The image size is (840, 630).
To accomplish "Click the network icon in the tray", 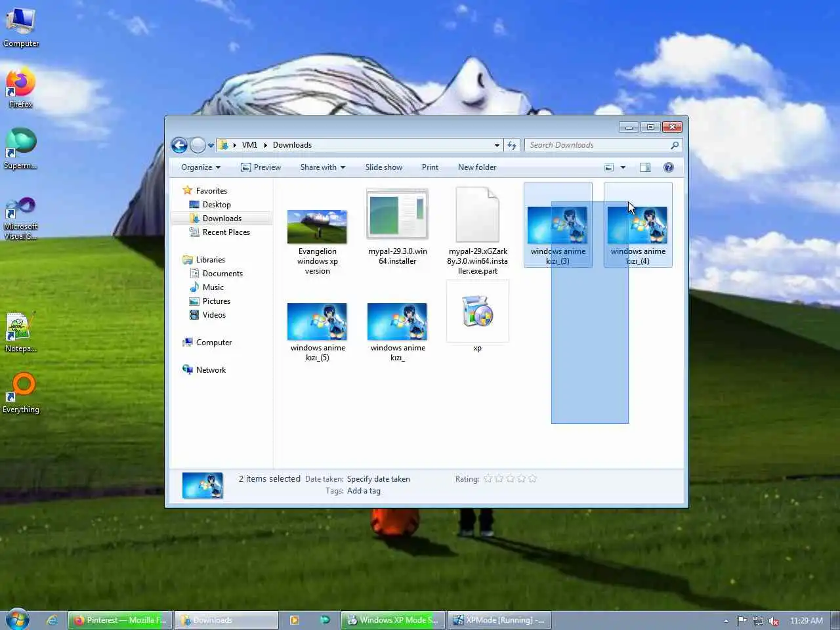I will (x=758, y=620).
